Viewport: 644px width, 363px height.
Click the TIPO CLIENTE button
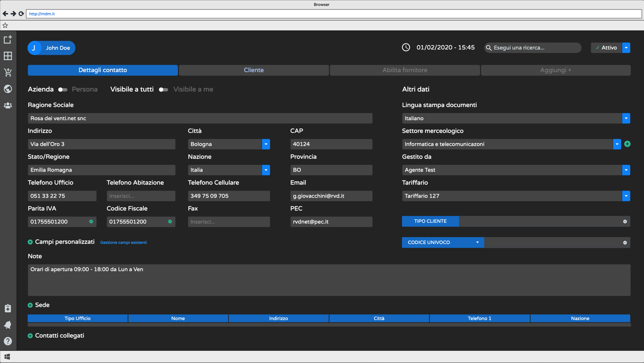[430, 221]
